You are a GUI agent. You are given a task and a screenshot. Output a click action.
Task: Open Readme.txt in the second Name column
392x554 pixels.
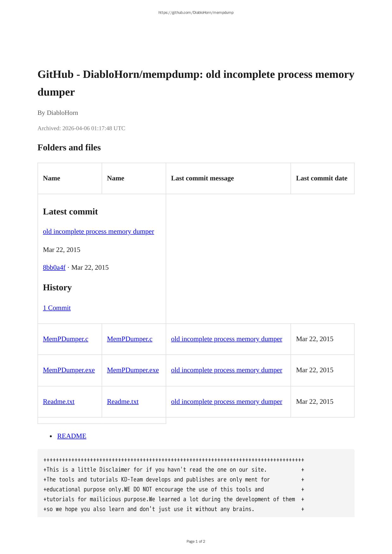123,402
